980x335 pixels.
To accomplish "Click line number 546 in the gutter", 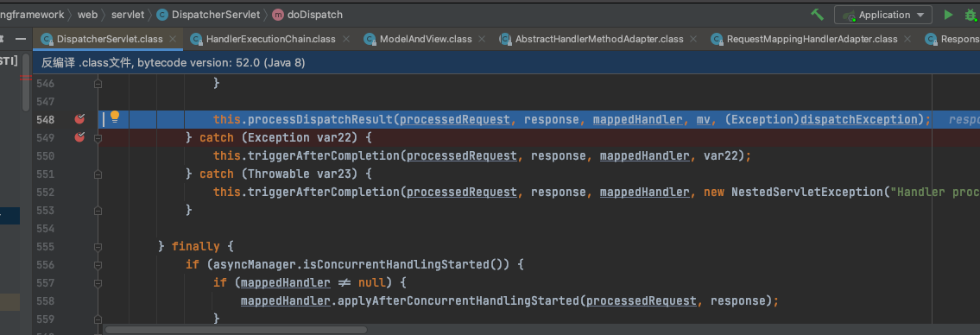I will pyautogui.click(x=45, y=83).
